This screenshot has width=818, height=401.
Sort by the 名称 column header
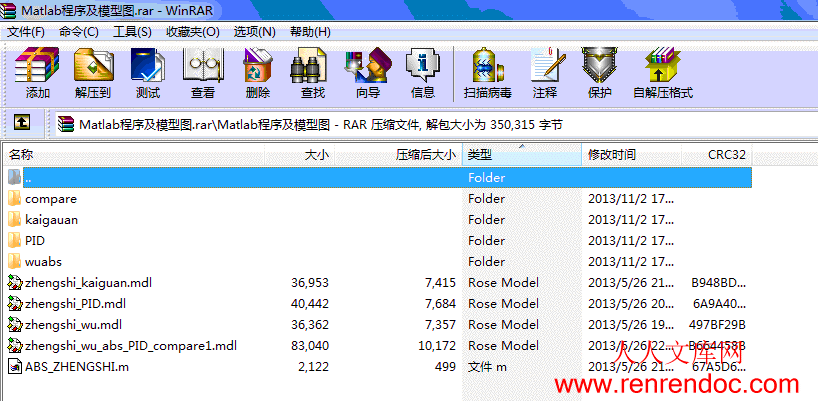tap(134, 154)
